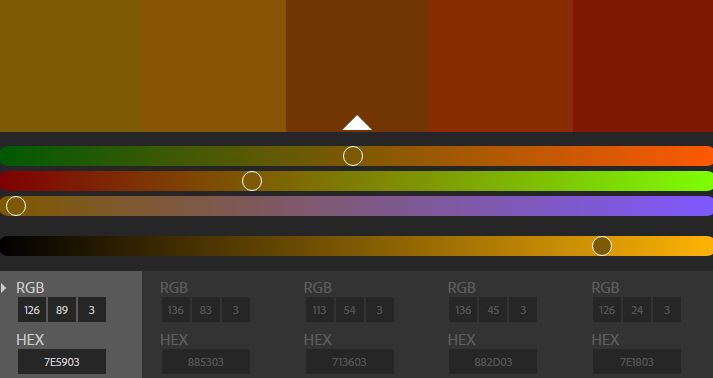This screenshot has width=713, height=378.
Task: Click the blue channel slider handle
Action: pos(16,206)
